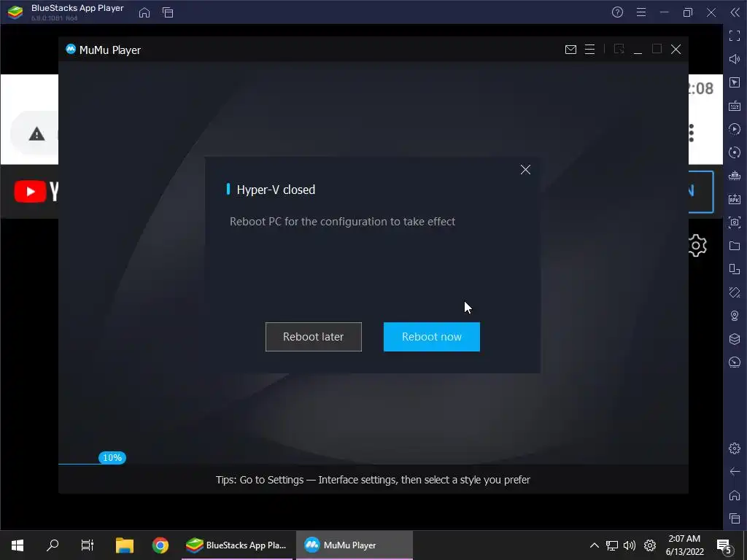The height and width of the screenshot is (560, 747).
Task: Open the BlueStacks macro play icon
Action: click(735, 129)
